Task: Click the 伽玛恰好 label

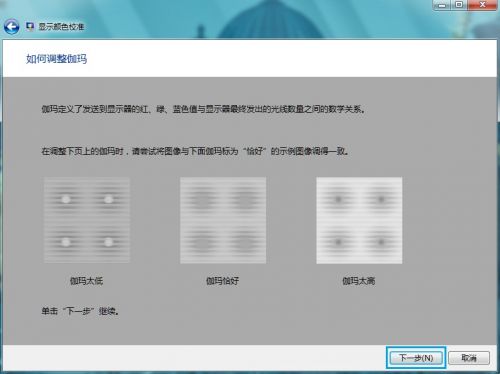Action: [222, 281]
